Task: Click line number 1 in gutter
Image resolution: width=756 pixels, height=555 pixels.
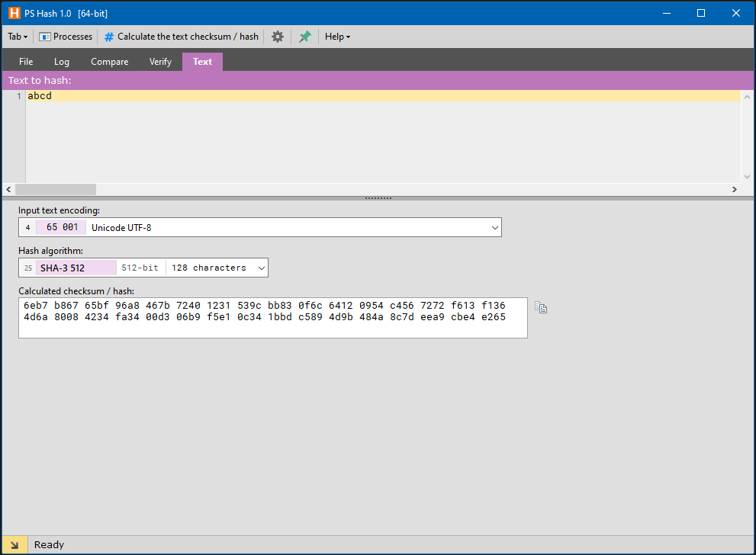Action: 19,96
